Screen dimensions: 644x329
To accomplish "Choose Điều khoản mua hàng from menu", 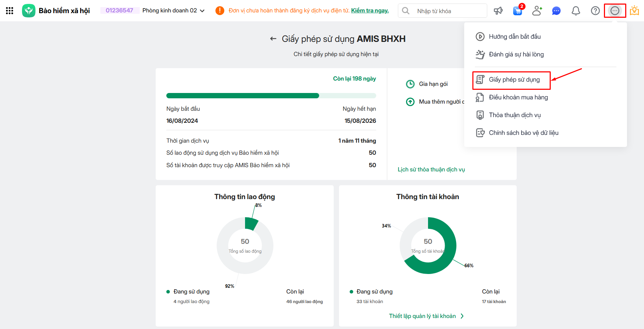I will (518, 97).
